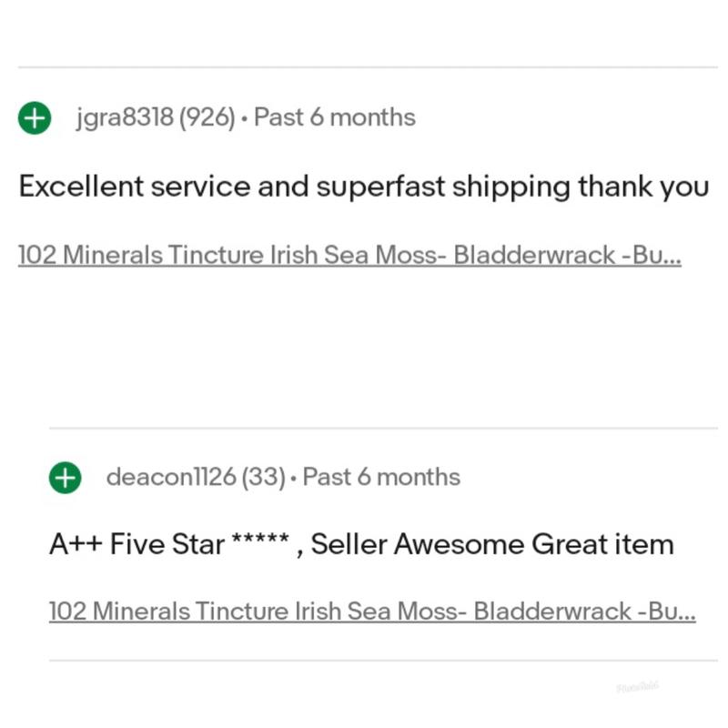
Task: Click the (33) feedback score
Action: click(x=264, y=477)
